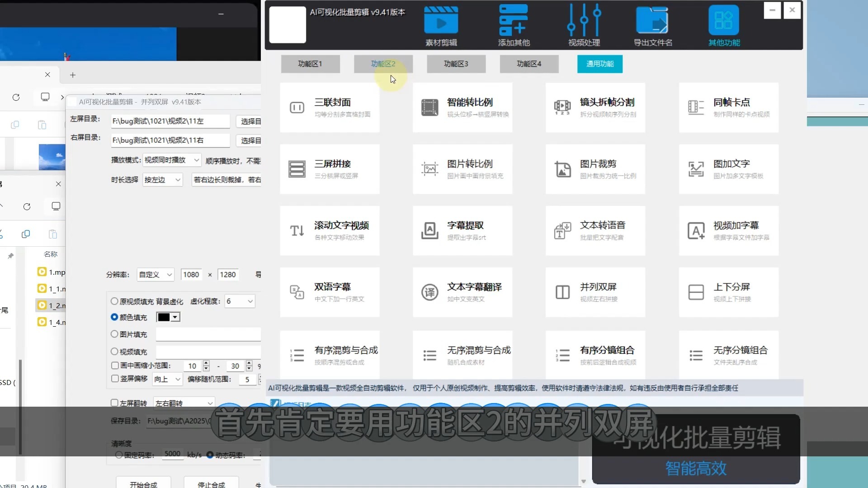868x488 pixels.
Task: Click the 停止合成 button
Action: click(211, 483)
